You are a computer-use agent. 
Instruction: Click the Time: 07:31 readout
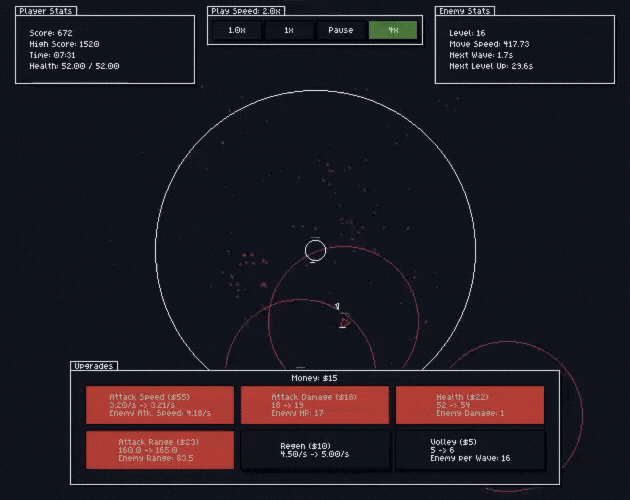click(52, 55)
